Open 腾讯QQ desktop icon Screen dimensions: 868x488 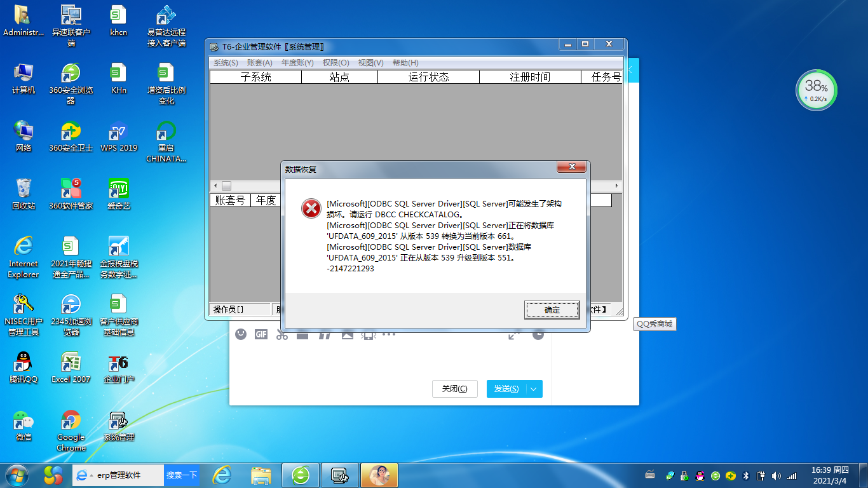(x=24, y=368)
